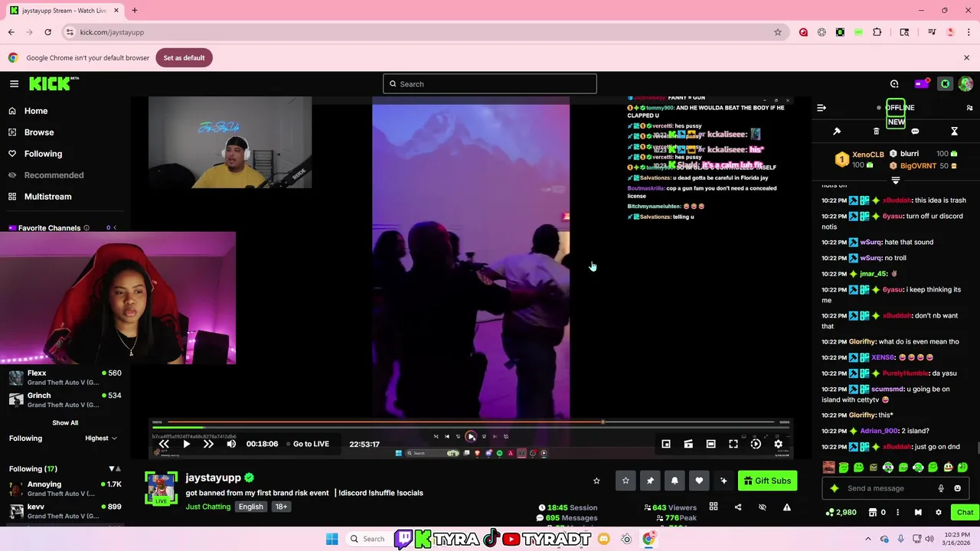Toggle fullscreen on the video player

(x=733, y=444)
